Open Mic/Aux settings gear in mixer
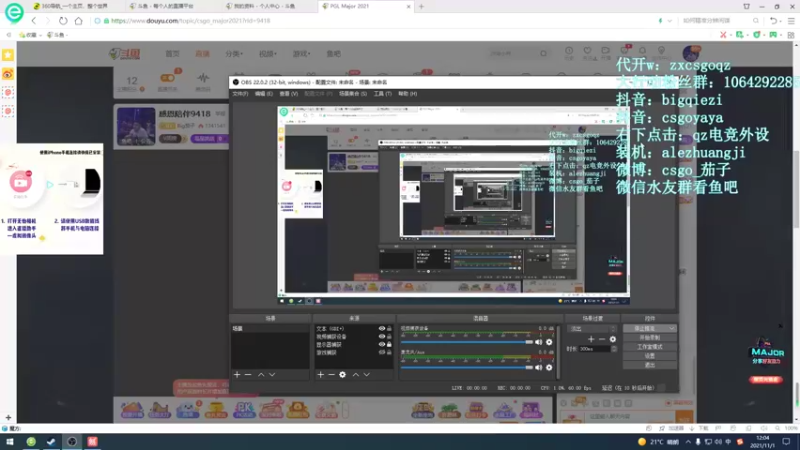The height and width of the screenshot is (450, 800). [x=549, y=367]
